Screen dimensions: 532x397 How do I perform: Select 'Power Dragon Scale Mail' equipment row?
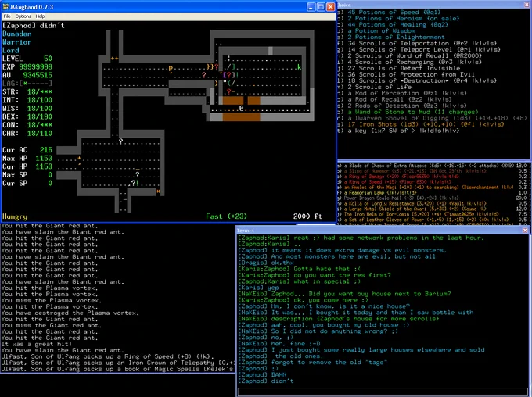point(433,198)
